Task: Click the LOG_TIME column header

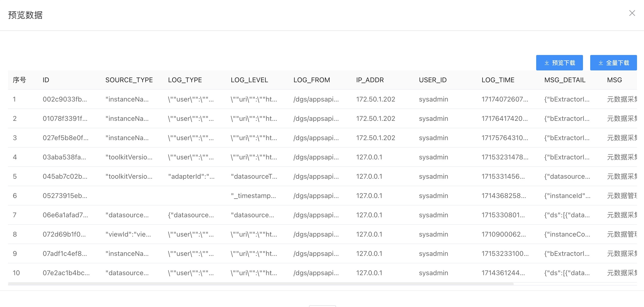Action: click(x=498, y=80)
